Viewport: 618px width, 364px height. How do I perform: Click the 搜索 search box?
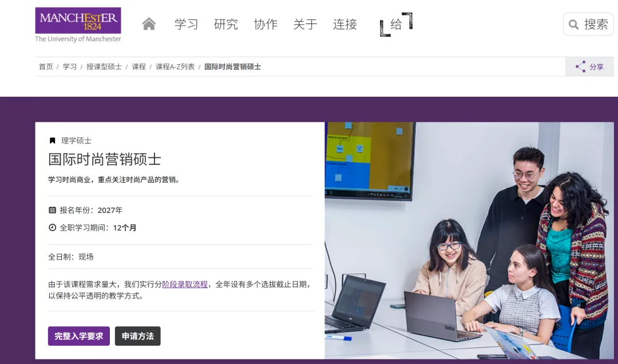pyautogui.click(x=588, y=25)
